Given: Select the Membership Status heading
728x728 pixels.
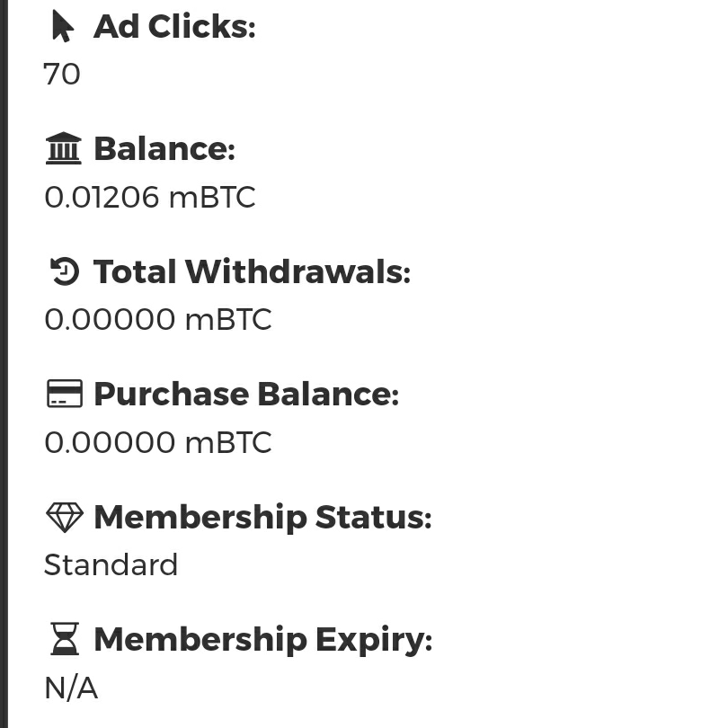Looking at the screenshot, I should click(263, 518).
